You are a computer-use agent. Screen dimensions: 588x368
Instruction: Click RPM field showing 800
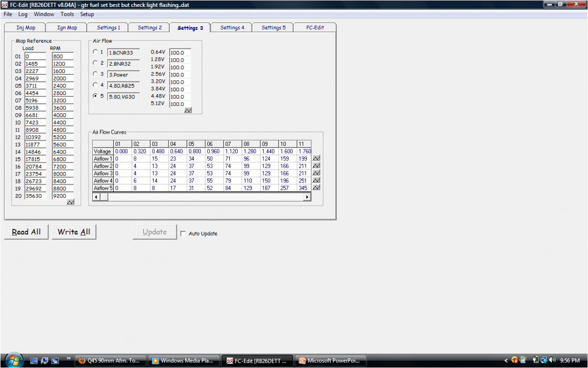tap(62, 56)
